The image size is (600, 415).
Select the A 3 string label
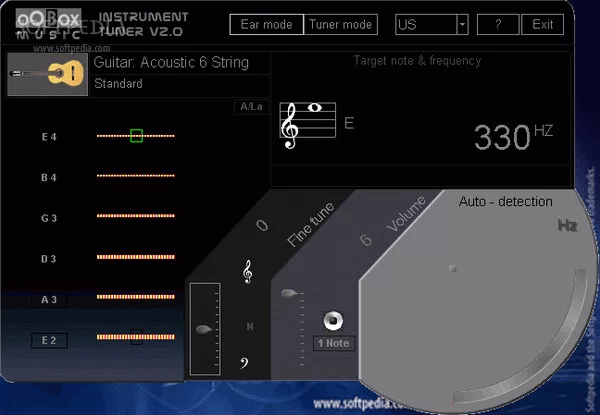tap(49, 299)
